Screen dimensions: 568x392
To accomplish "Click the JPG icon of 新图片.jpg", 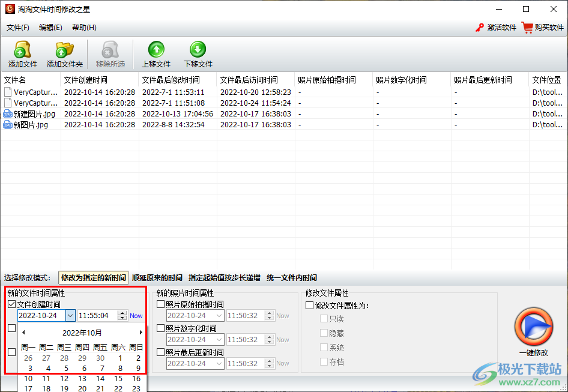I will (x=8, y=125).
